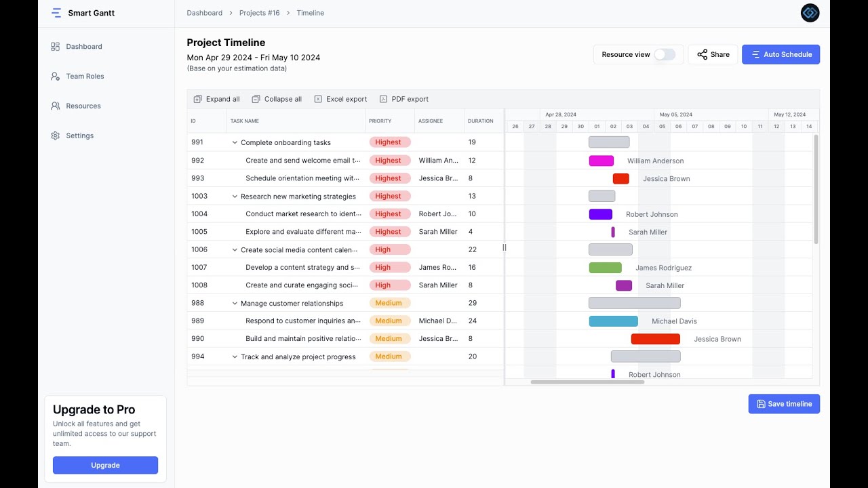Go to Projects #16 in the breadcrumb
Screen dimensions: 868x488
click(x=260, y=13)
